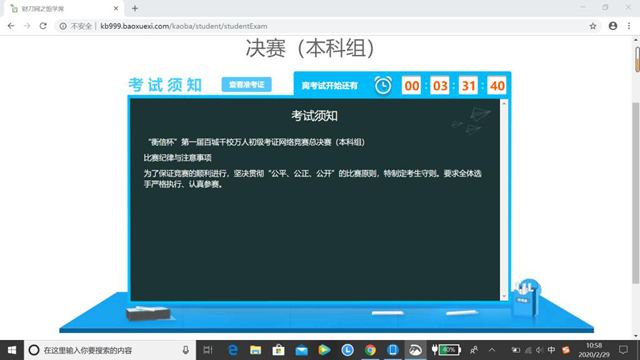Click the exam notice panel's up arrow
Screen dimensions: 640x360
[504, 104]
